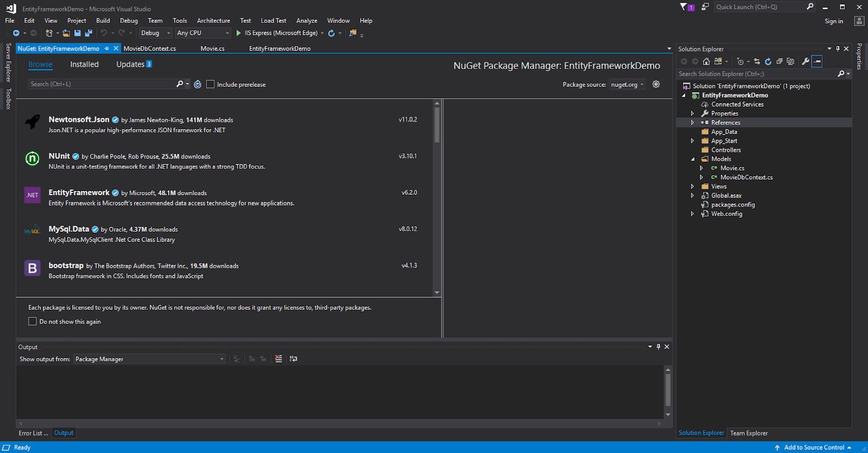
Task: Click the package list vertical scrollbar thumb
Action: pos(437,125)
